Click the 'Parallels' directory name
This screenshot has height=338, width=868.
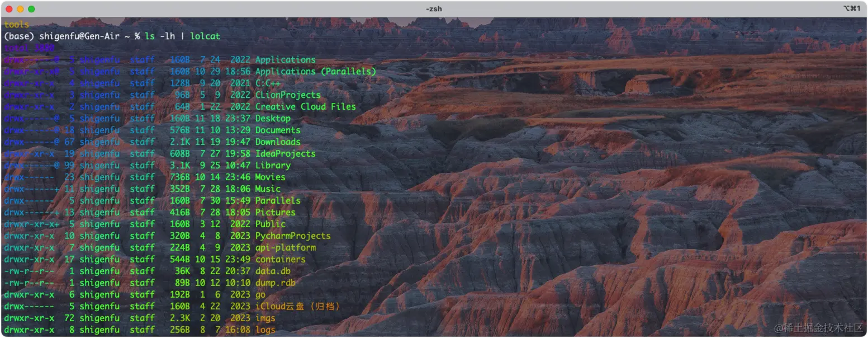[278, 201]
